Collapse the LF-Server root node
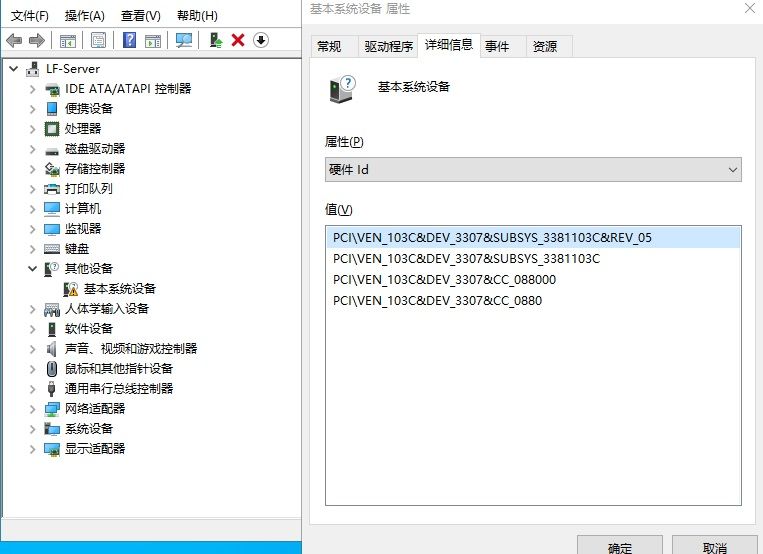The image size is (763, 554). 14,69
